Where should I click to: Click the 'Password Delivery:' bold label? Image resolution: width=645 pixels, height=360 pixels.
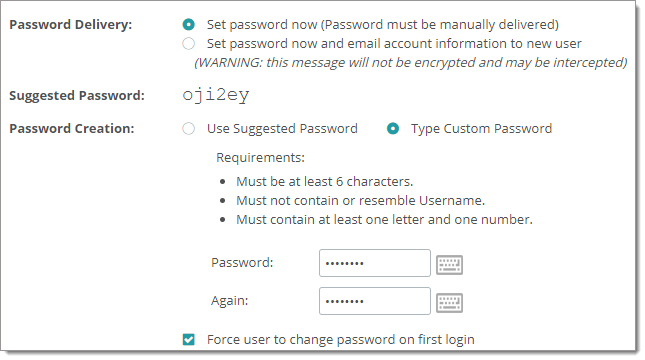71,25
